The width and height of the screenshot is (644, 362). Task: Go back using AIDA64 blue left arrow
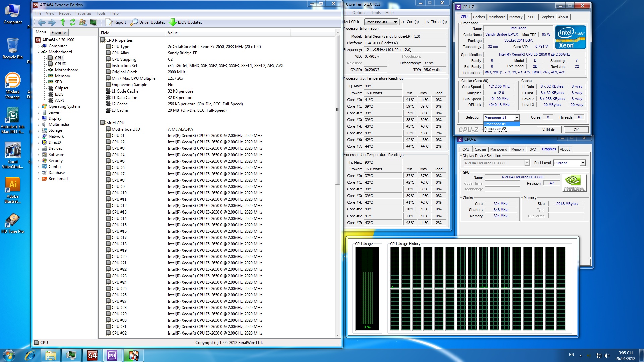pyautogui.click(x=42, y=22)
